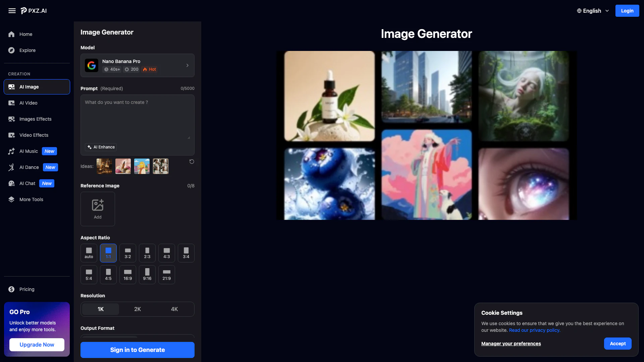
Task: Click the refresh ideas icon
Action: pos(192,162)
